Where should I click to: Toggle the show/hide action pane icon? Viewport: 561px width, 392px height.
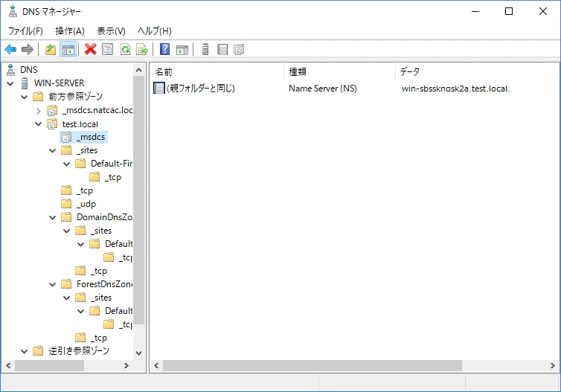182,49
